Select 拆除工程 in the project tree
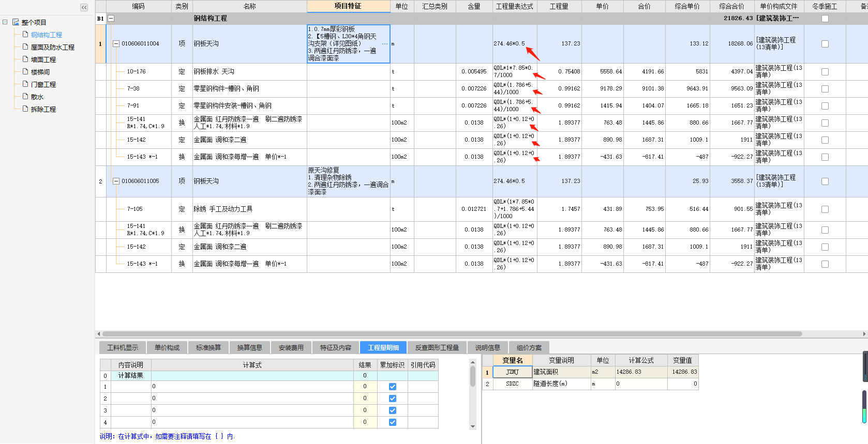This screenshot has width=868, height=444. pos(43,109)
